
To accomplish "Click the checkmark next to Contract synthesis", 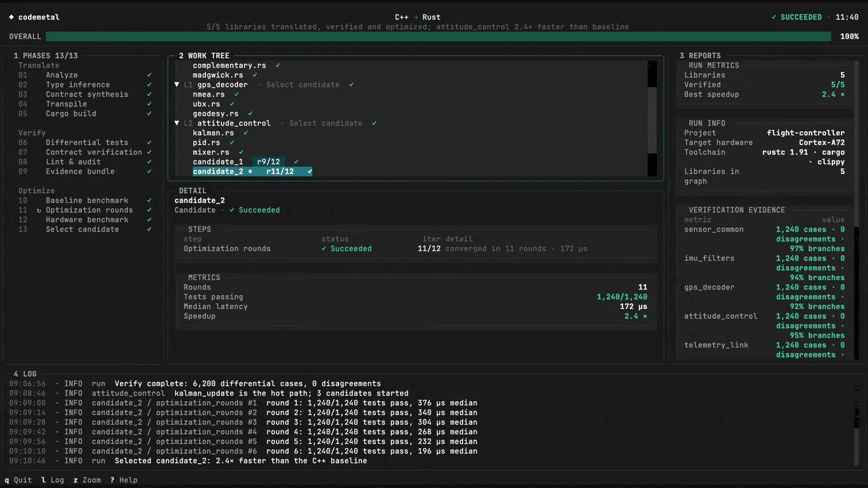I will (x=149, y=94).
